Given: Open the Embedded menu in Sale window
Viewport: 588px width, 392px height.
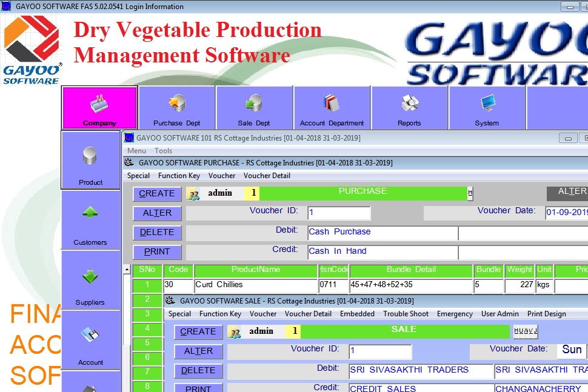Looking at the screenshot, I should [x=357, y=314].
